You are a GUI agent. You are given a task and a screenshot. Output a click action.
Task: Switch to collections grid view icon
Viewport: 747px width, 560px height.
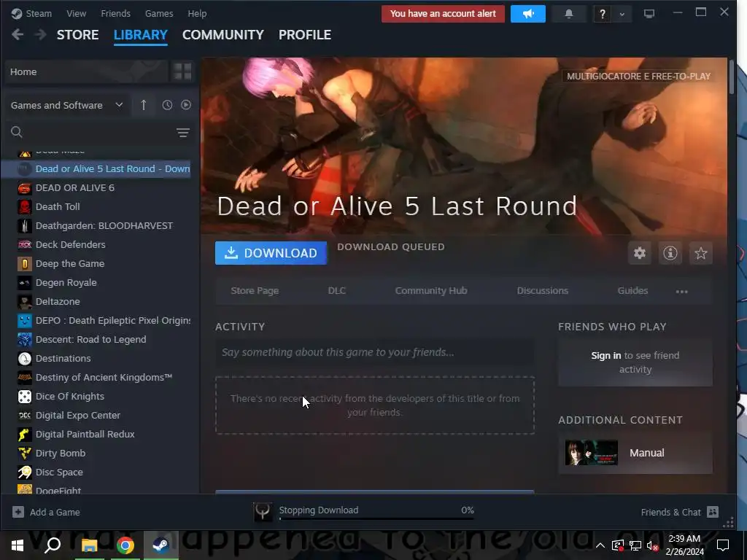(182, 72)
